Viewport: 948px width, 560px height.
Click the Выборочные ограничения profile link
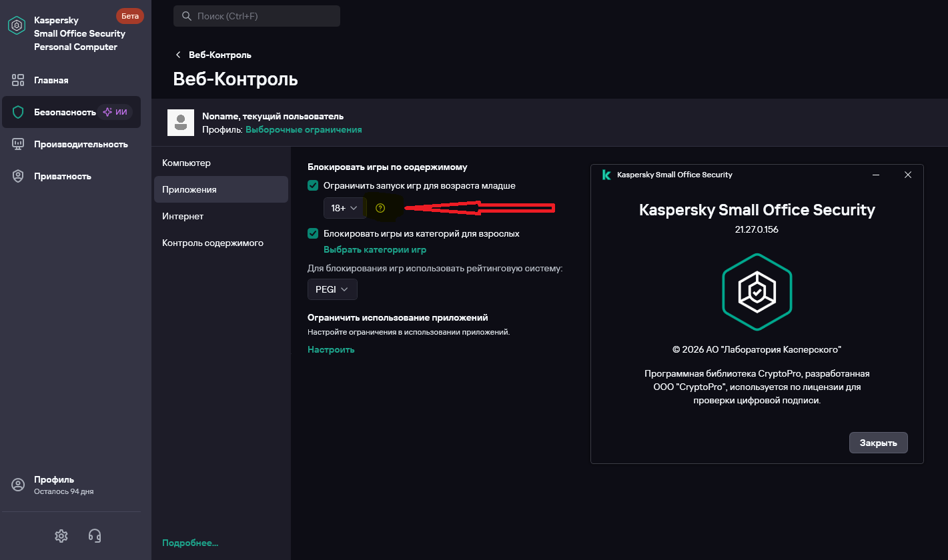pyautogui.click(x=304, y=129)
